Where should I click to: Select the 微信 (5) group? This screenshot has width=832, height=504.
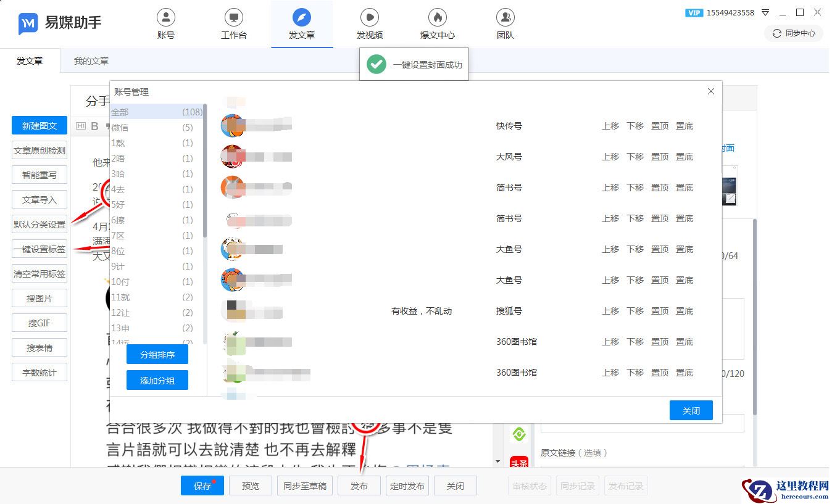(157, 128)
